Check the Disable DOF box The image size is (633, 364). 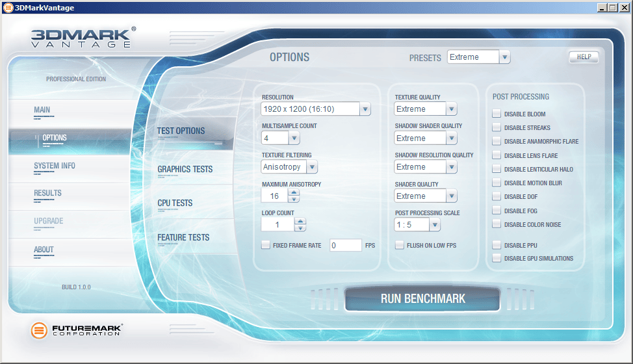[497, 196]
